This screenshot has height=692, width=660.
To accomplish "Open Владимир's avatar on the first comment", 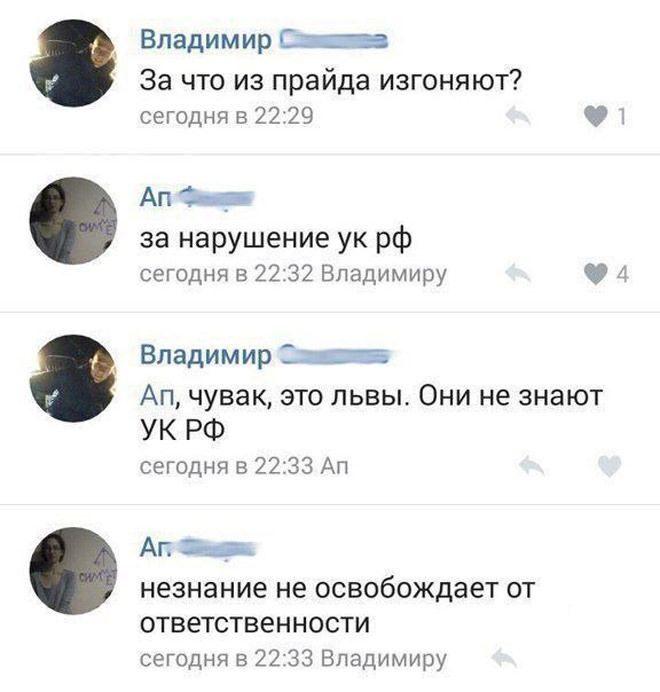I will (x=73, y=64).
